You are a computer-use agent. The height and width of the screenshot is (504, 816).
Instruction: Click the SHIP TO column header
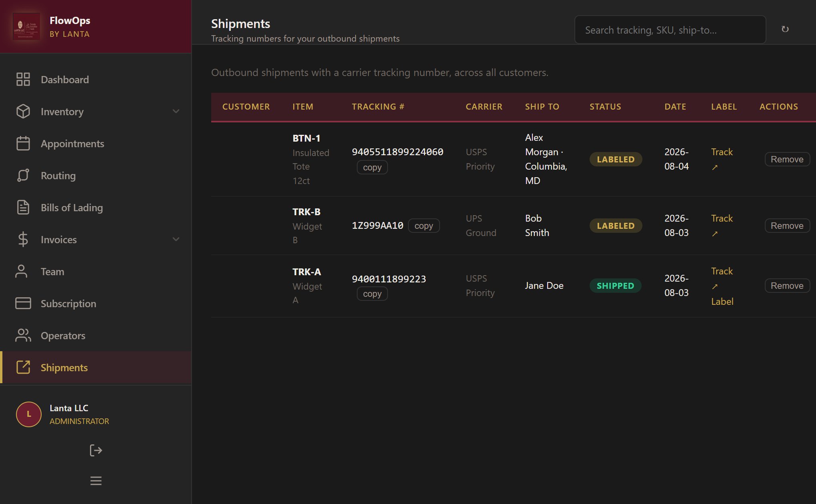[x=542, y=107]
